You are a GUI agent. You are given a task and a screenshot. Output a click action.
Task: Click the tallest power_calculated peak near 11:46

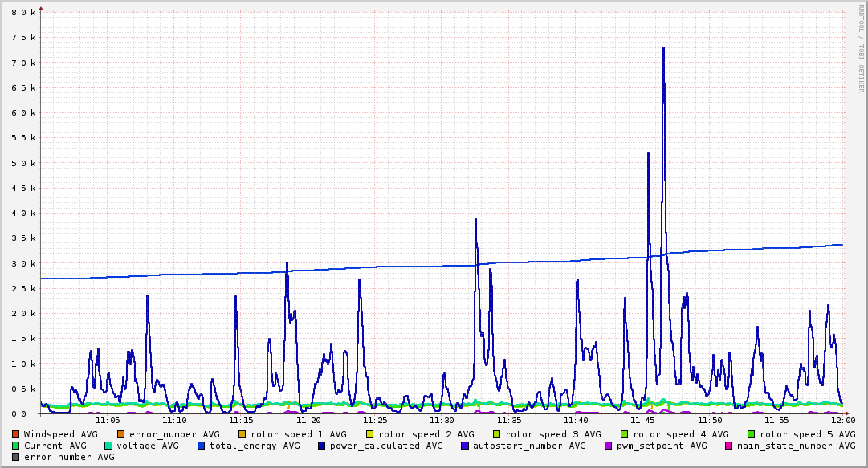pyautogui.click(x=663, y=48)
